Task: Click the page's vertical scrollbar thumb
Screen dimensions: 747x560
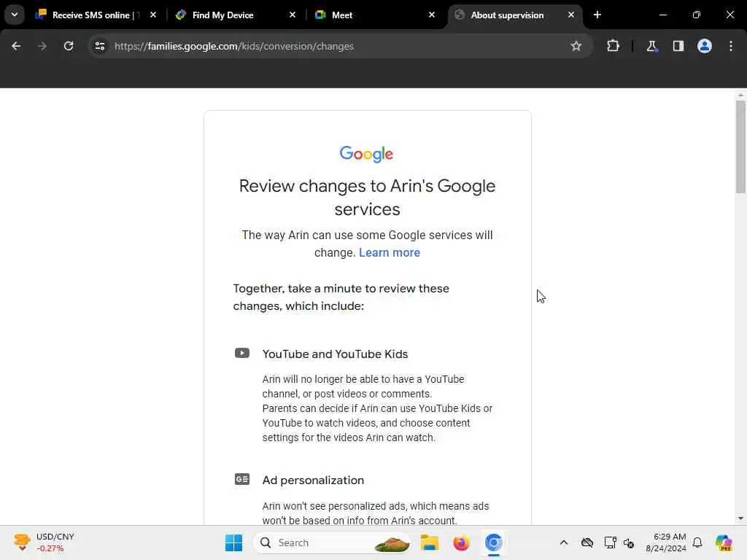Action: 740,146
